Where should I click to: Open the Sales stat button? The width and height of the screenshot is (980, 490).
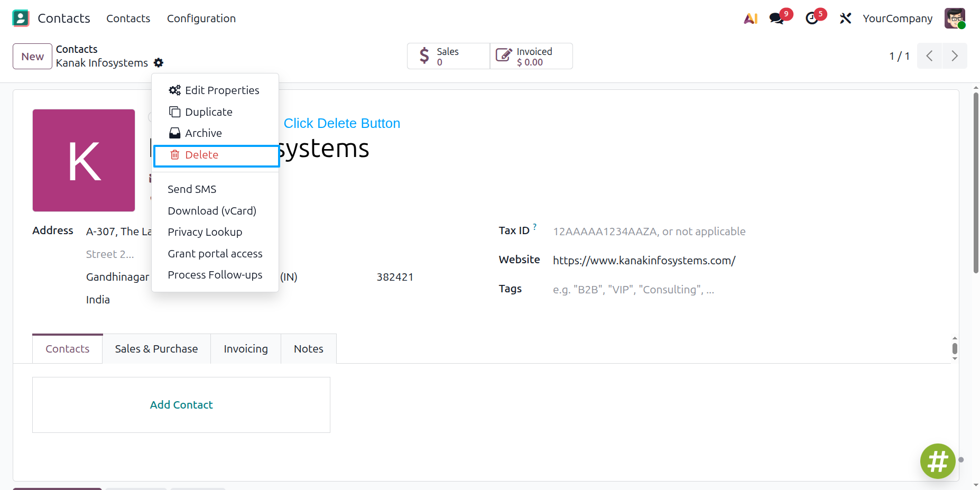[x=448, y=56]
